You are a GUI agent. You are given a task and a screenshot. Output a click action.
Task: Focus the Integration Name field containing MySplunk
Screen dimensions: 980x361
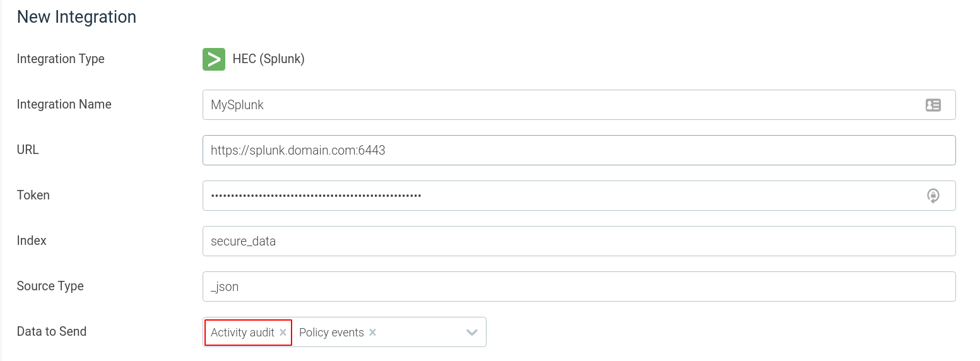click(579, 105)
